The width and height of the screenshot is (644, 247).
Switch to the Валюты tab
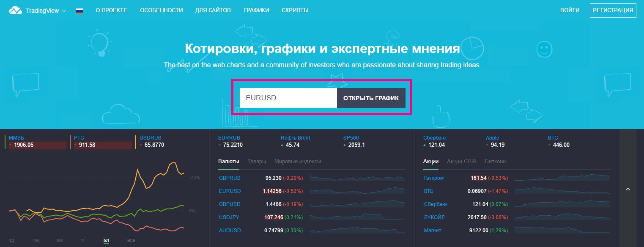pos(229,161)
